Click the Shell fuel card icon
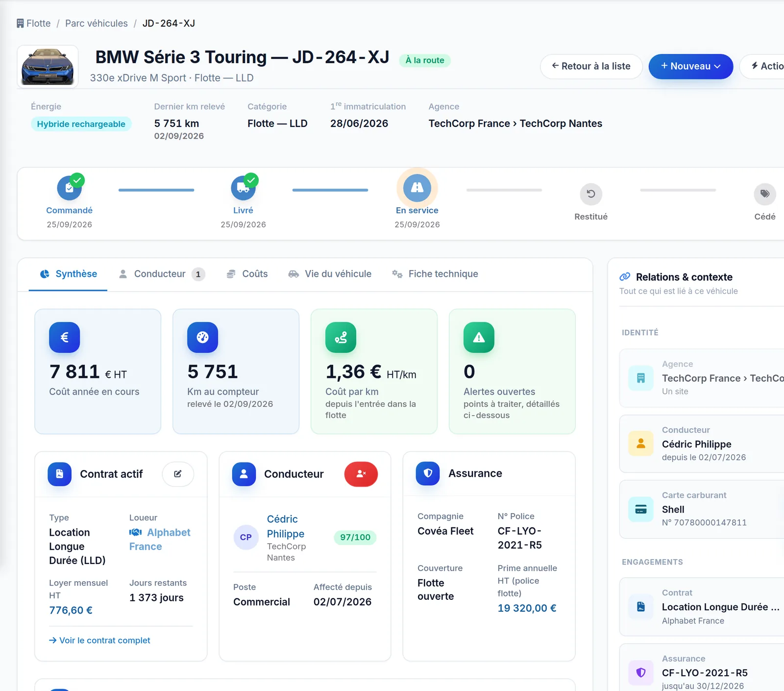The width and height of the screenshot is (784, 691). click(x=641, y=509)
